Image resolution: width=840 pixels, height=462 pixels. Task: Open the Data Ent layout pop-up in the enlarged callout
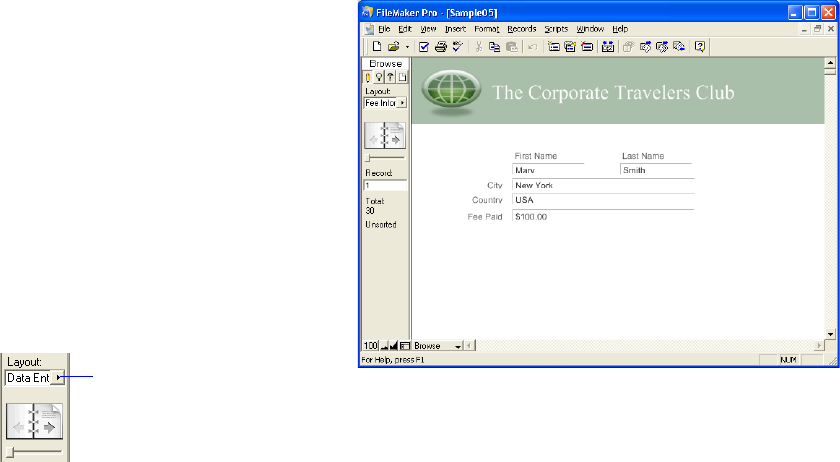(35, 378)
